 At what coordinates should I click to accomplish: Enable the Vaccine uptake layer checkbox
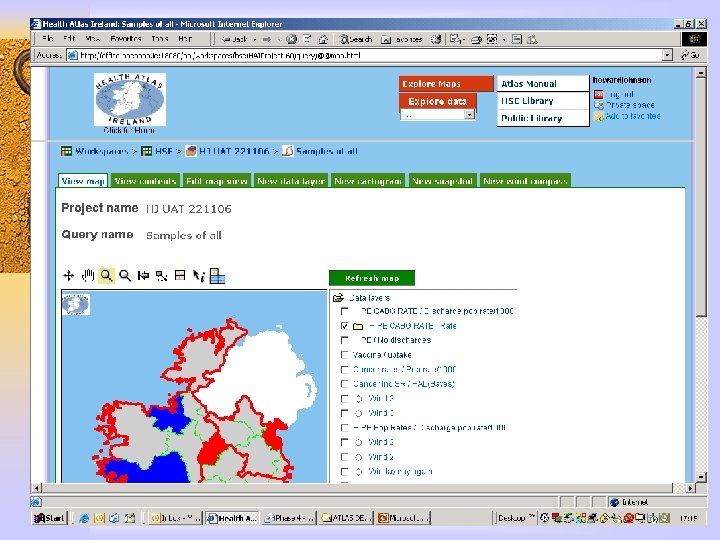click(x=344, y=355)
